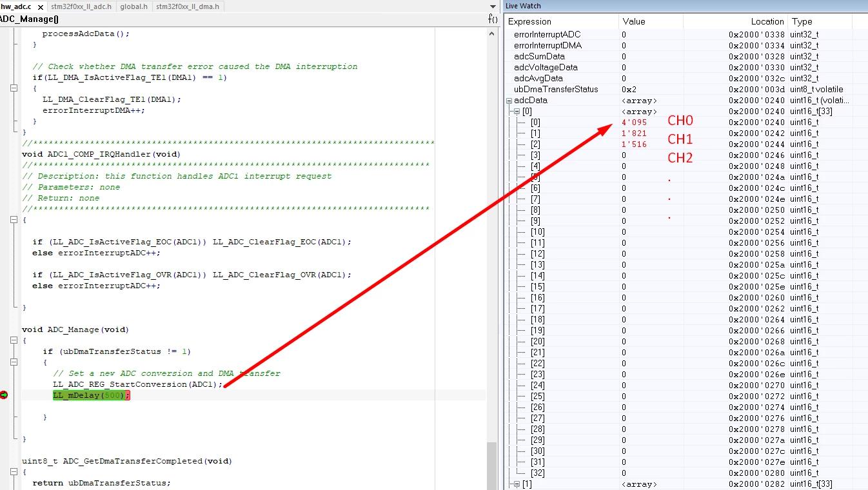Select the adcSumData watch expression
Viewport: 868px width, 490px height.
click(539, 56)
